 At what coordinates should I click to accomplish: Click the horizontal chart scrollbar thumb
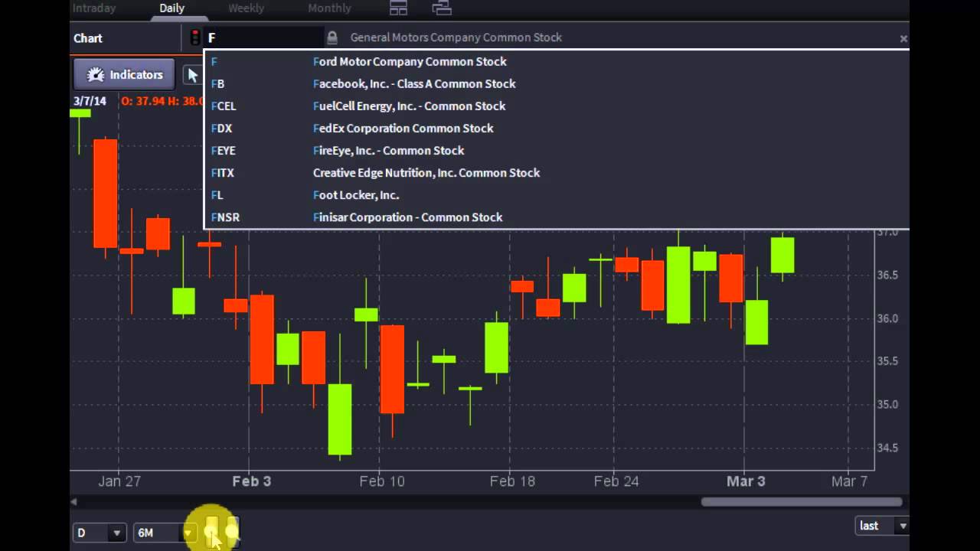pyautogui.click(x=801, y=502)
